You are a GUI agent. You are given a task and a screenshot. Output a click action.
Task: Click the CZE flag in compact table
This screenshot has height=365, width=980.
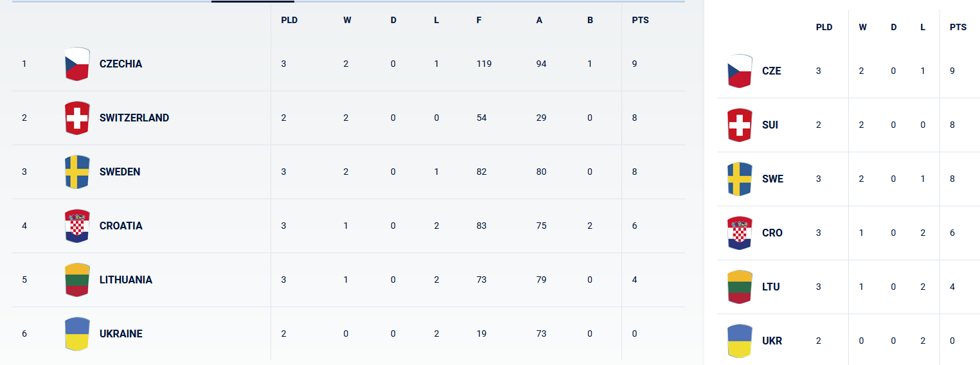tap(740, 71)
